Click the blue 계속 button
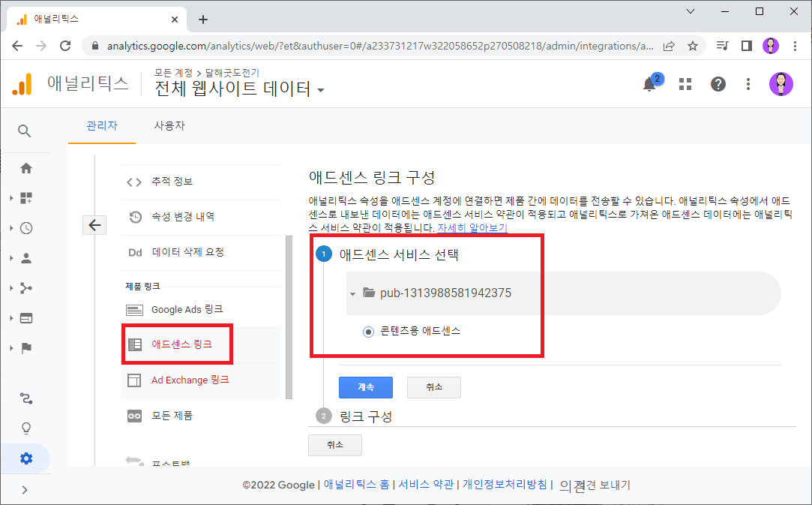This screenshot has height=505, width=812. coord(366,387)
